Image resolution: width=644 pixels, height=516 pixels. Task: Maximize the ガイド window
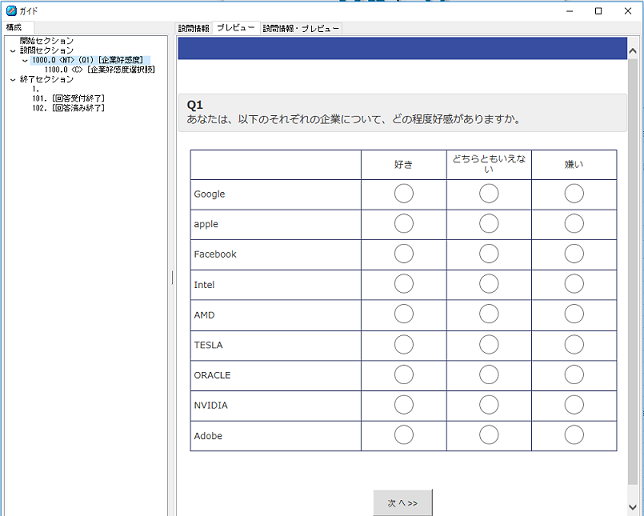point(598,11)
